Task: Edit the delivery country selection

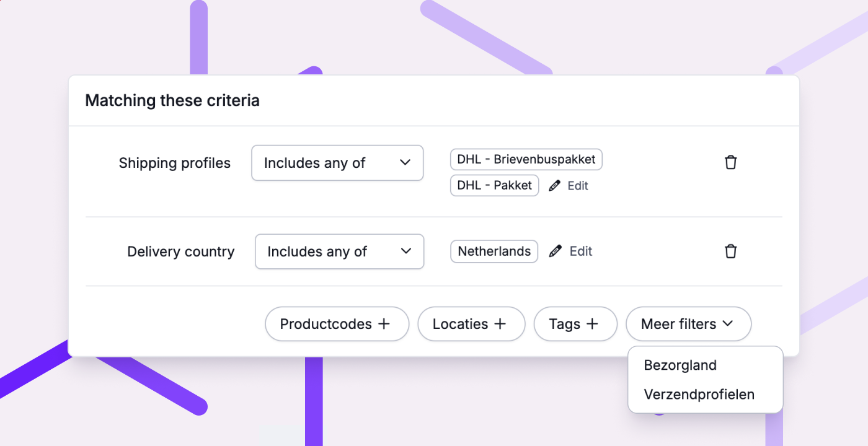Action: pyautogui.click(x=571, y=251)
